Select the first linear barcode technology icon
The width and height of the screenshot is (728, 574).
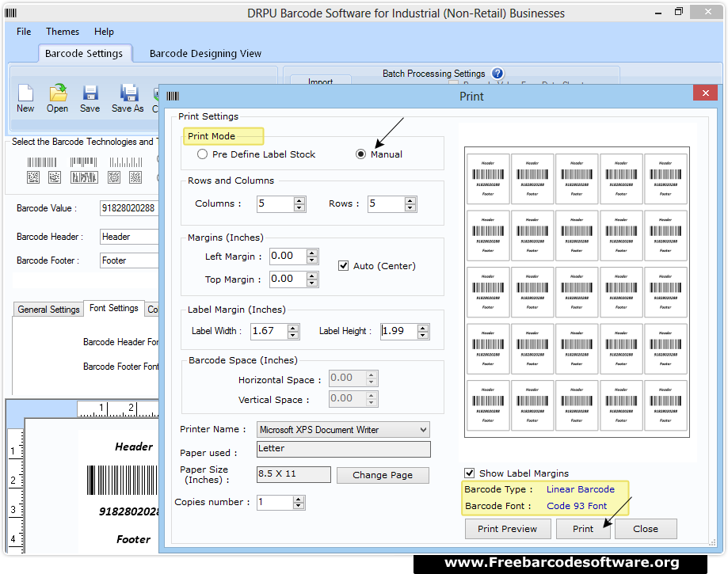point(42,162)
